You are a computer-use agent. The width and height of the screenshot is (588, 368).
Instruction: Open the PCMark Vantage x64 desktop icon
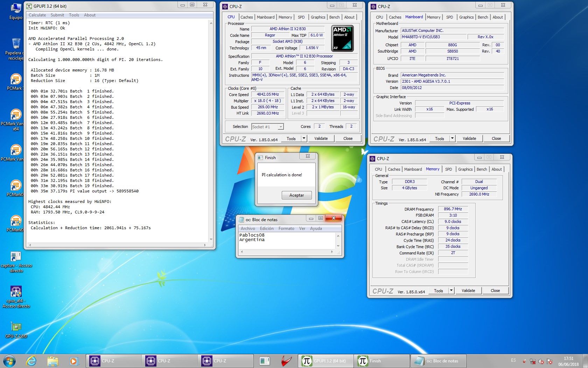15,120
